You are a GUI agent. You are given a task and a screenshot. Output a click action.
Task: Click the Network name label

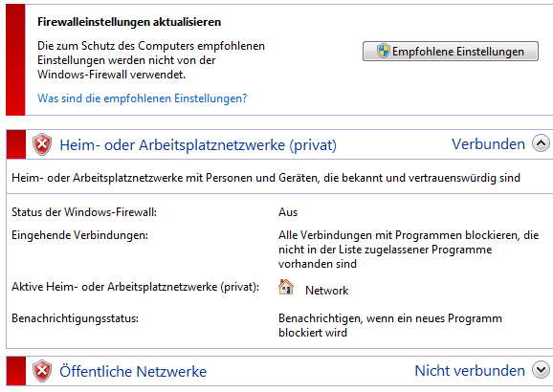coord(326,290)
